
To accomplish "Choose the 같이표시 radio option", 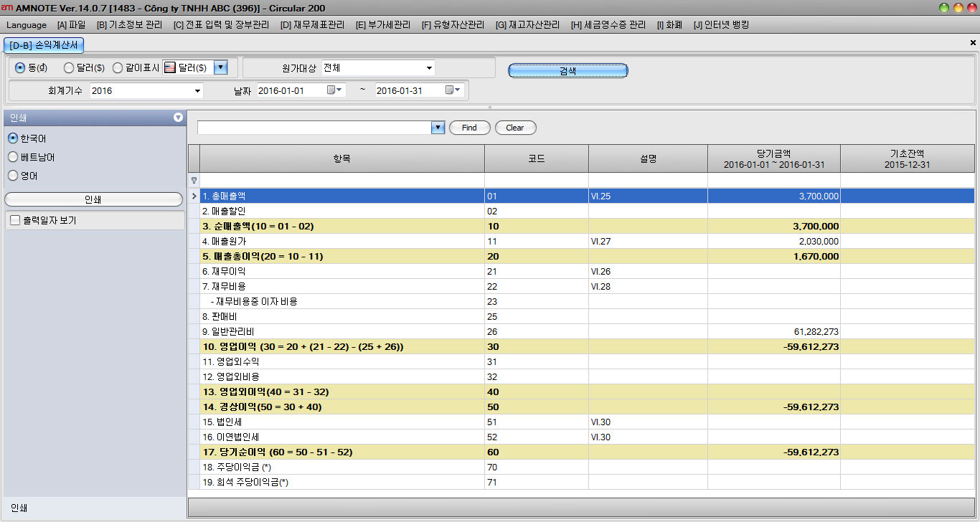I will tap(118, 68).
